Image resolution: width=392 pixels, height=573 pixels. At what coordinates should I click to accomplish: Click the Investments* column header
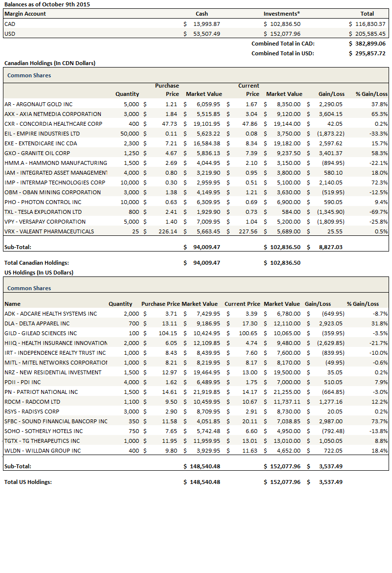point(281,14)
